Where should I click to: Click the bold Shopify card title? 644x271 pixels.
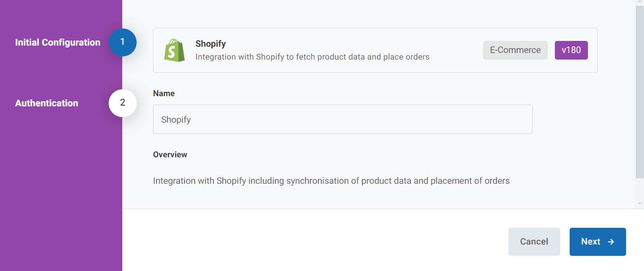click(211, 44)
